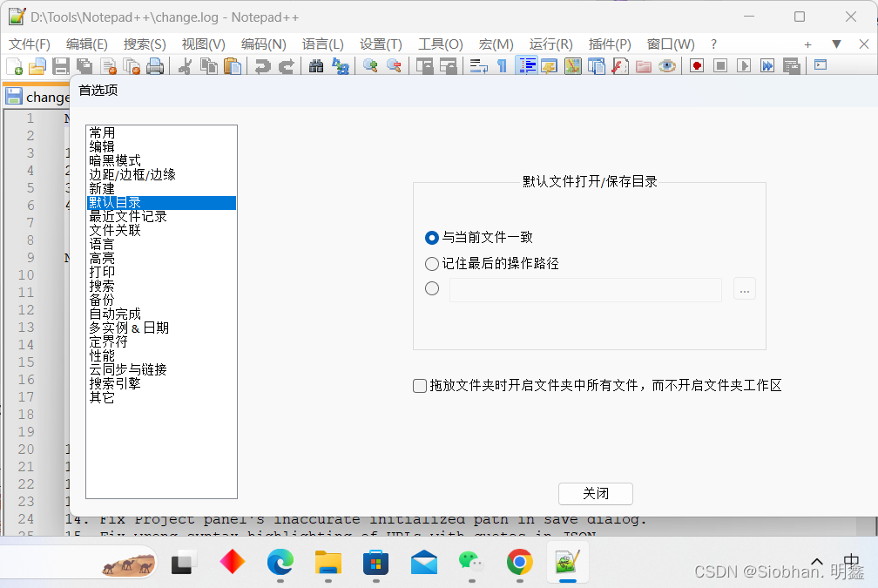This screenshot has height=588, width=878.
Task: Open Replace via the toolbar icon
Action: (340, 66)
